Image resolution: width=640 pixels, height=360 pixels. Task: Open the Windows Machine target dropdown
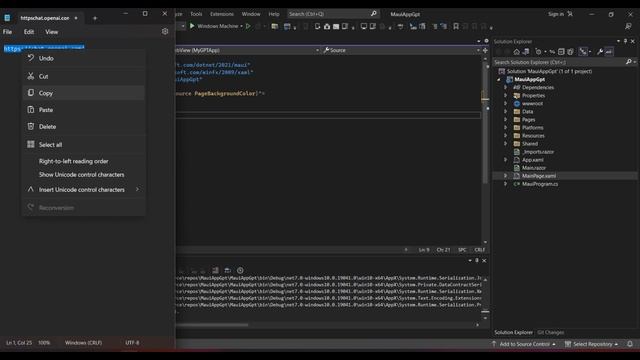(242, 26)
